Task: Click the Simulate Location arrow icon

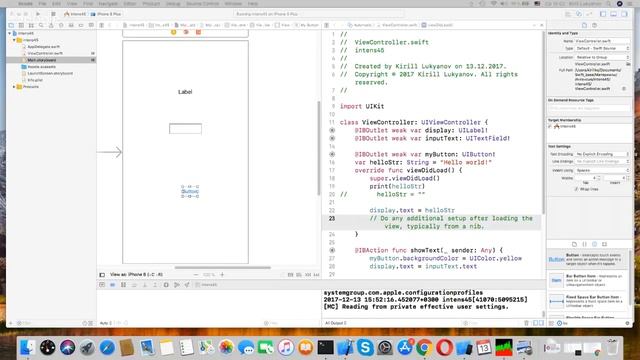Action: [187, 285]
